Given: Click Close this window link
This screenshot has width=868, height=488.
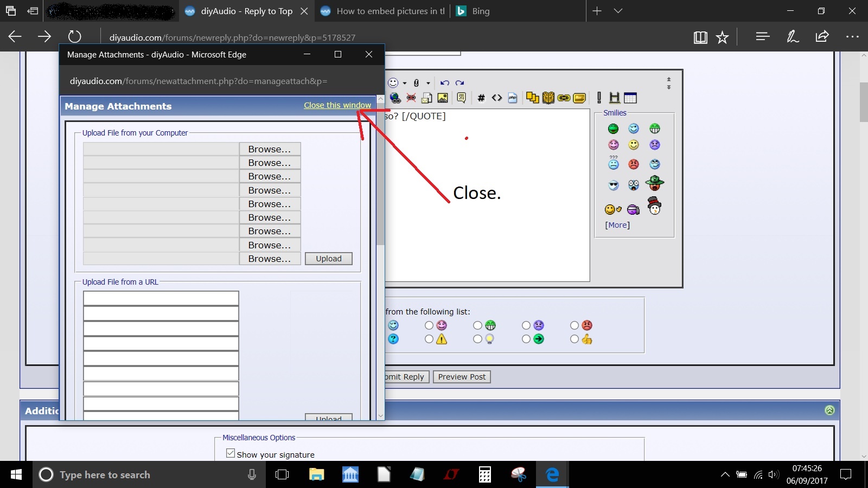Looking at the screenshot, I should click(337, 105).
